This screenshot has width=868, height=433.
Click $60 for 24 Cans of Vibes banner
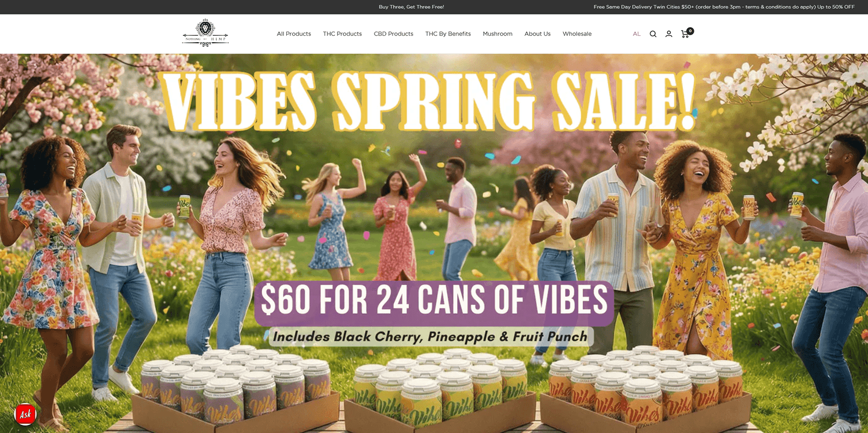434,303
